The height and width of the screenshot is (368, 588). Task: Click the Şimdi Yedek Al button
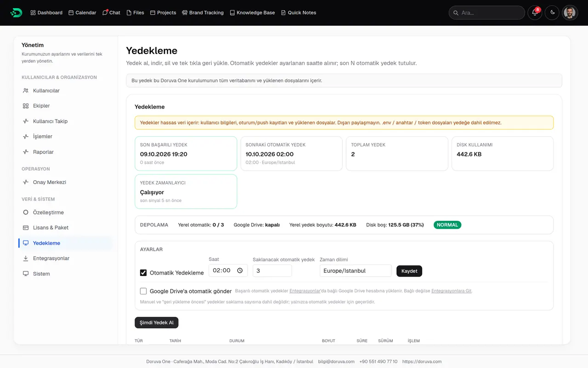(157, 322)
